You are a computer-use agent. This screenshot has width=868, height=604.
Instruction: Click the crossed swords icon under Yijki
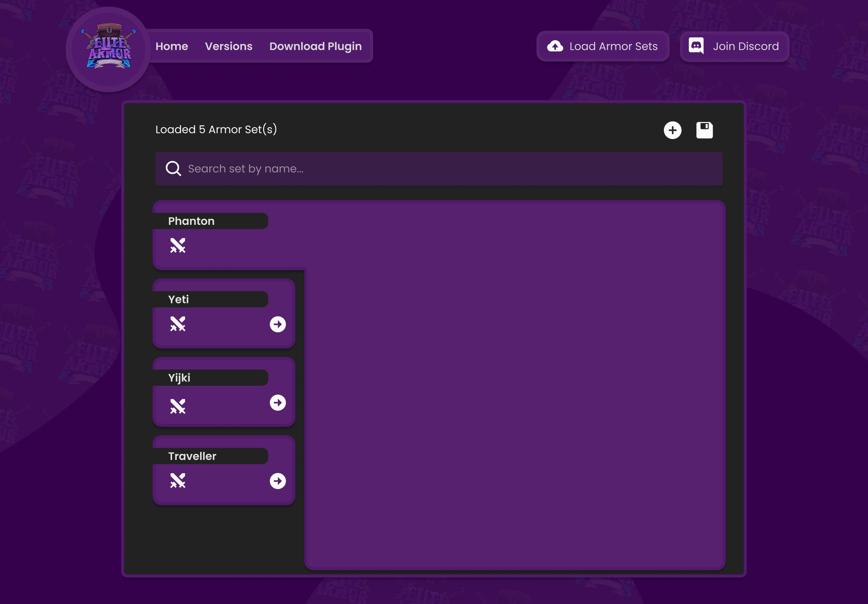tap(178, 406)
